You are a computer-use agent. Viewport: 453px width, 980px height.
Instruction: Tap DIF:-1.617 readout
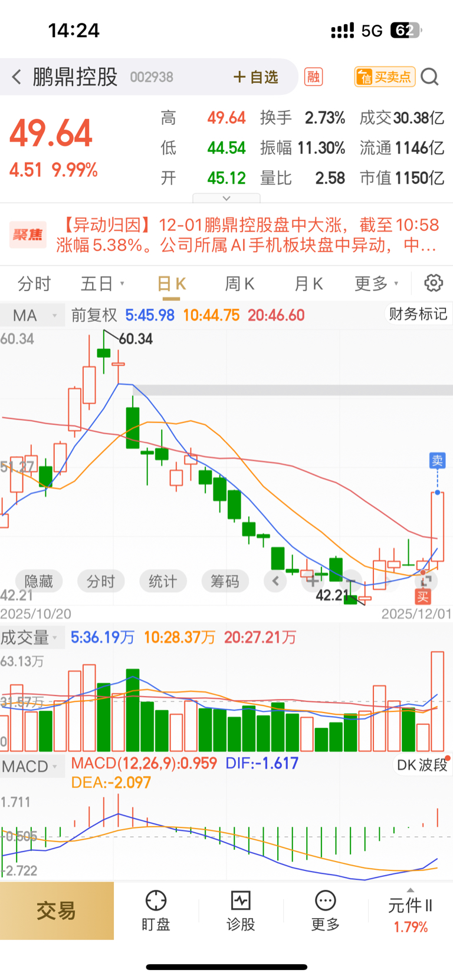(x=262, y=763)
